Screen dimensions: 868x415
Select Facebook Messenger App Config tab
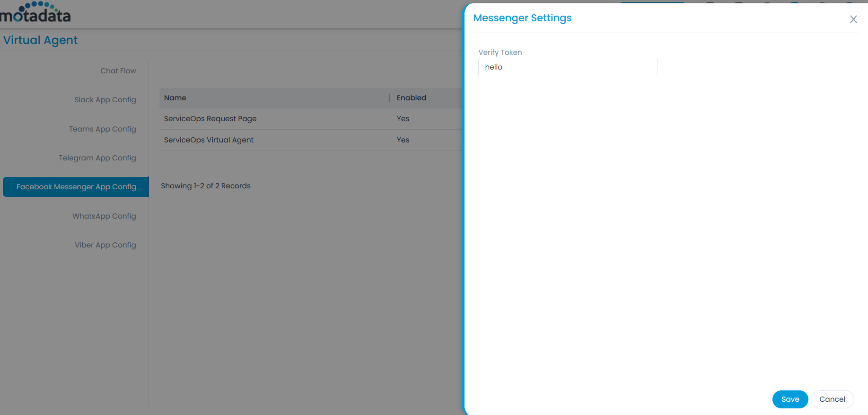(x=76, y=187)
